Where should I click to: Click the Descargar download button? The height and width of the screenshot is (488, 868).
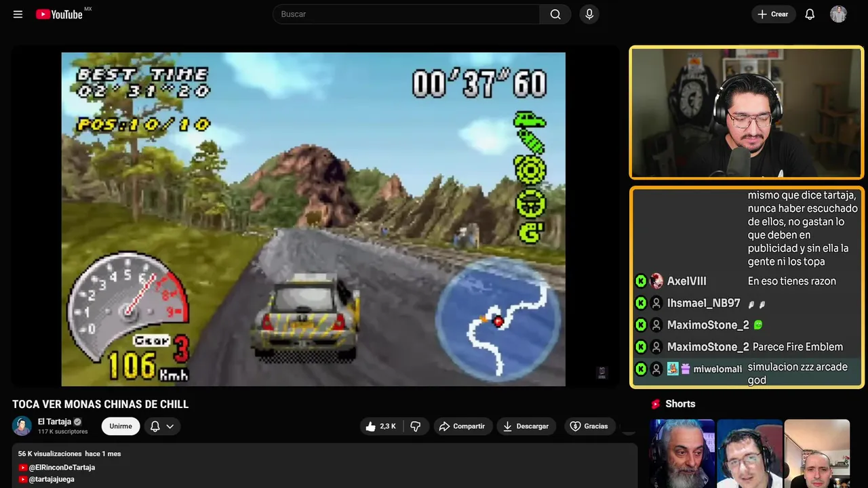pos(526,426)
